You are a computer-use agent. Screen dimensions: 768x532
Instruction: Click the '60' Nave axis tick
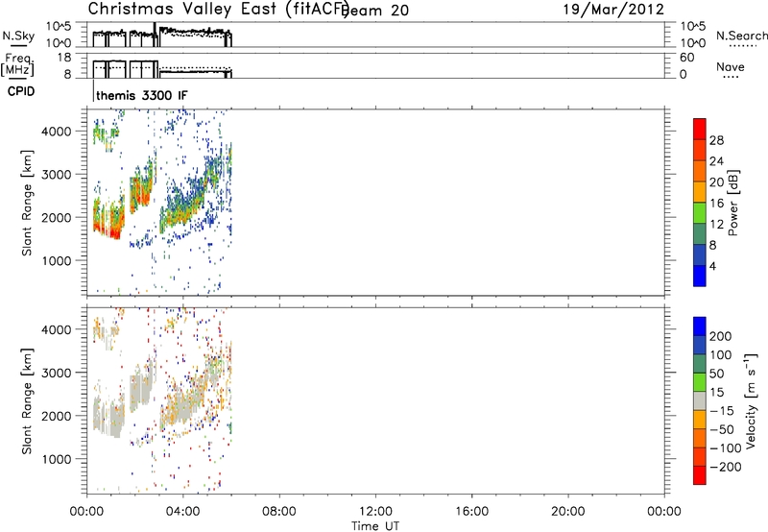click(686, 58)
